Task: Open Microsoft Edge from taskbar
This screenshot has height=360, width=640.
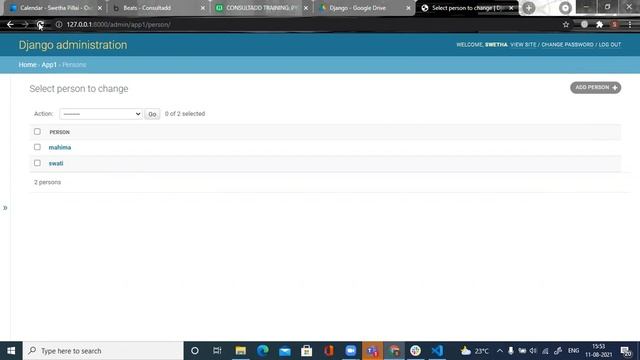Action: 263,351
